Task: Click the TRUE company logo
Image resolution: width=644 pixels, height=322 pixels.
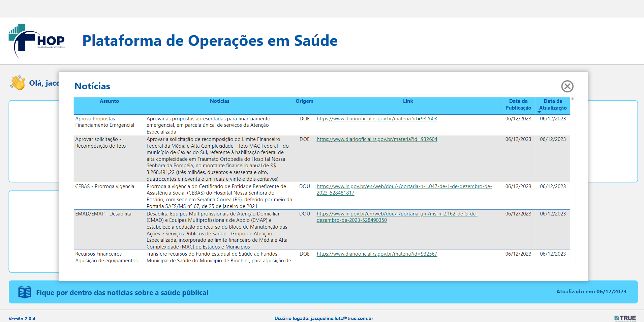Action: (x=625, y=318)
